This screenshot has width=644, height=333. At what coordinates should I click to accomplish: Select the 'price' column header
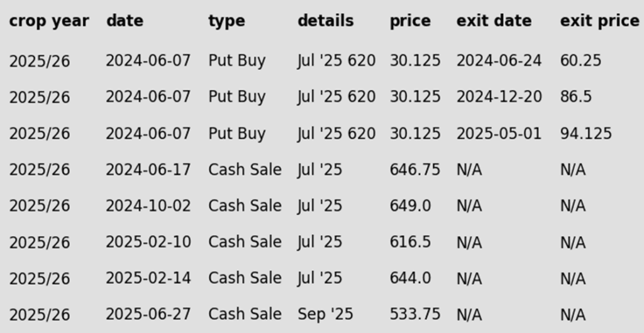[410, 21]
